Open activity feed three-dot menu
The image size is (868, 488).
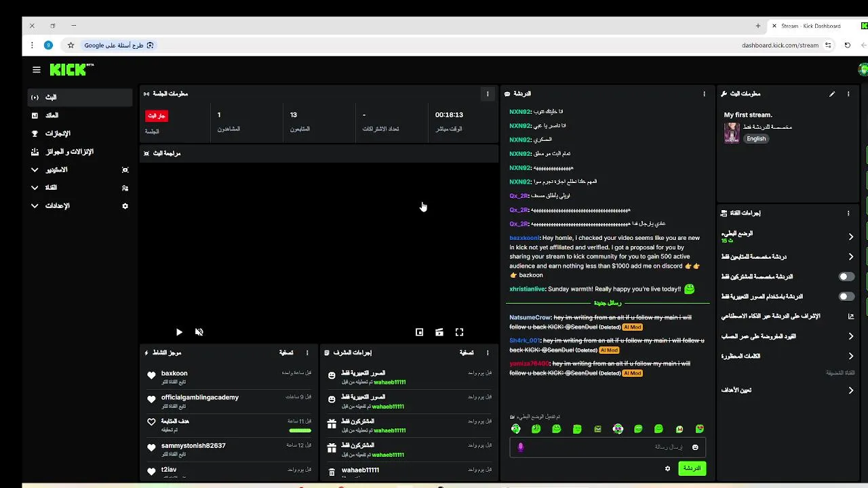tap(307, 352)
